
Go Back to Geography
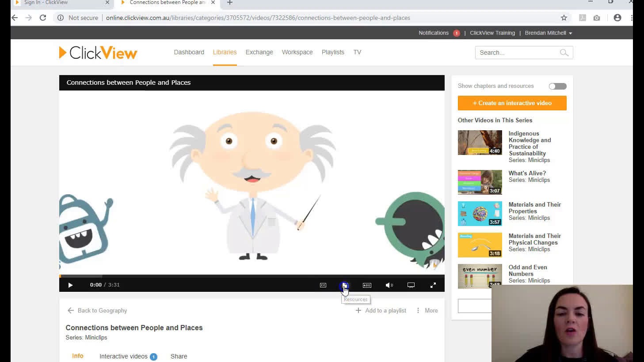[97, 311]
